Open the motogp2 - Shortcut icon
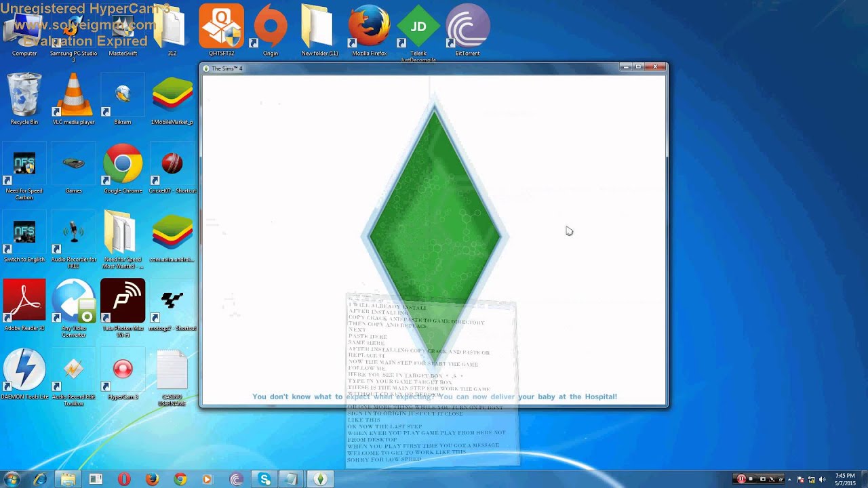 172,304
